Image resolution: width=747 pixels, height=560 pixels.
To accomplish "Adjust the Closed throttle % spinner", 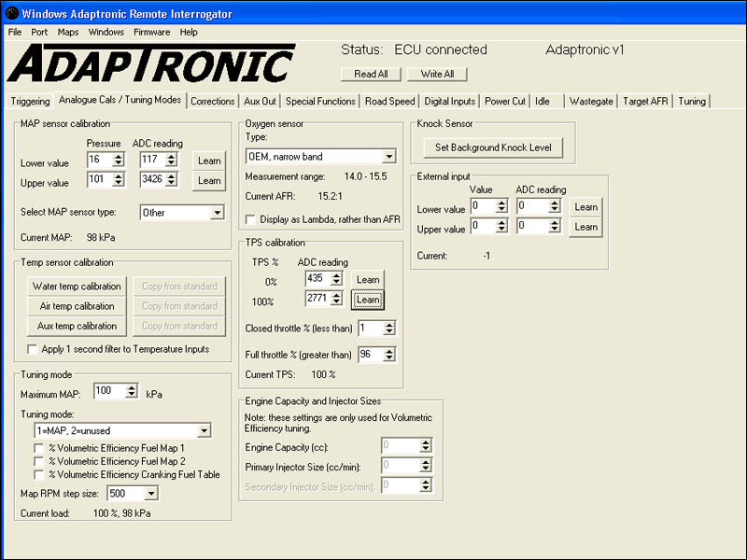I will coord(389,328).
